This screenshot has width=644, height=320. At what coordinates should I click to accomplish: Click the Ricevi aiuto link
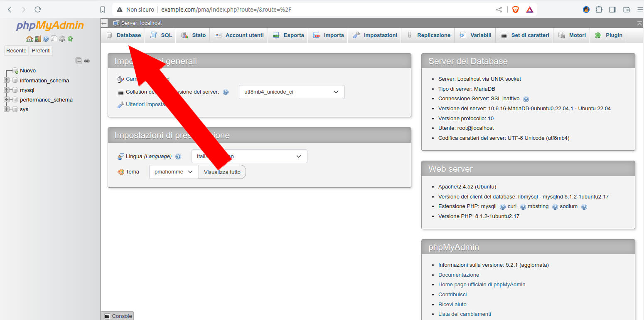[452, 304]
